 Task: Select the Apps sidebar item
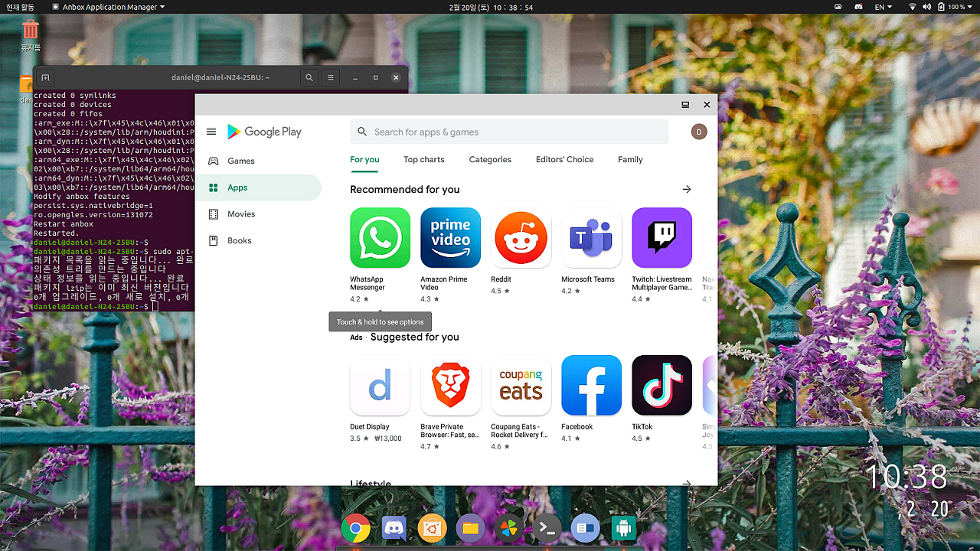pos(259,187)
